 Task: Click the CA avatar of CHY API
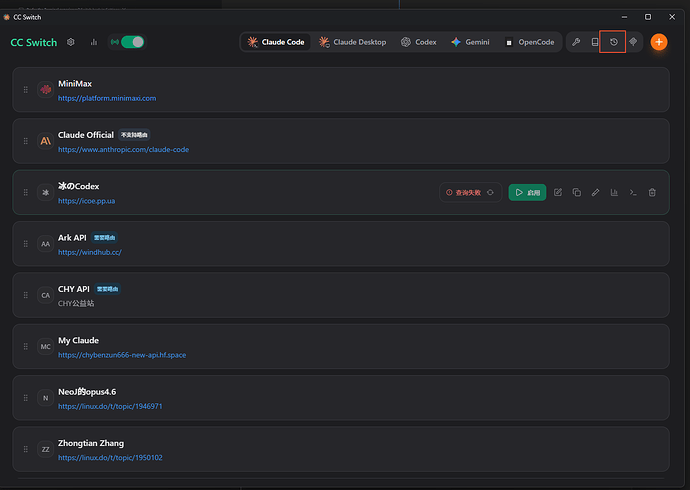[45, 295]
